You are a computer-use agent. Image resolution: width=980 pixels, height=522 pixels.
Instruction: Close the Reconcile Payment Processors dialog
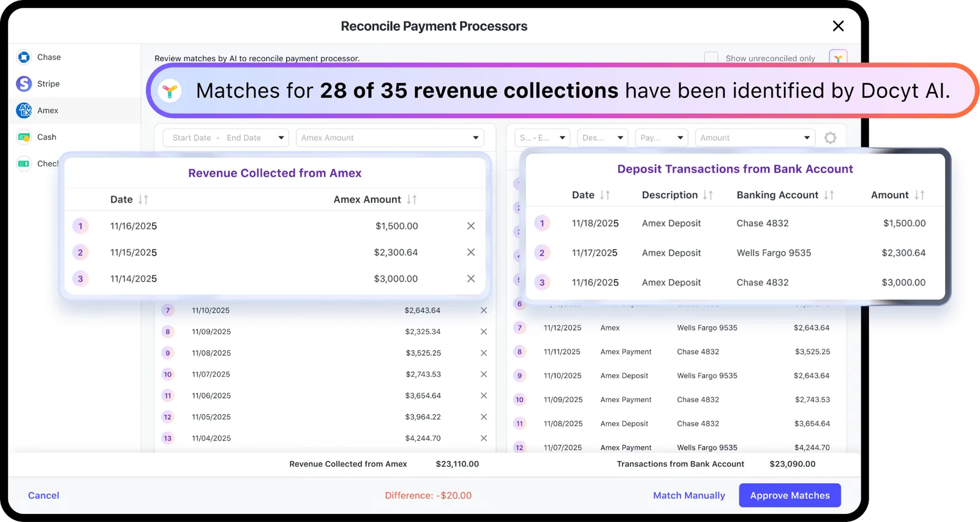838,26
